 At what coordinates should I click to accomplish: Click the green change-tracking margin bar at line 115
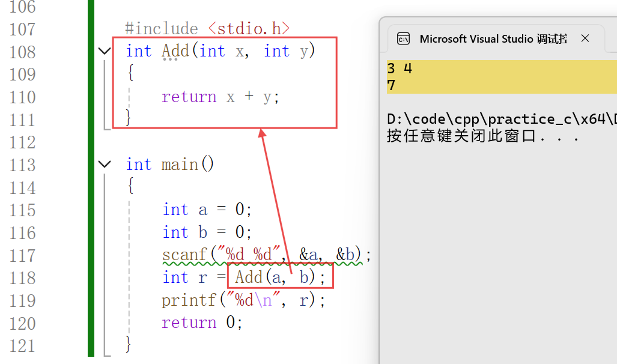91,210
